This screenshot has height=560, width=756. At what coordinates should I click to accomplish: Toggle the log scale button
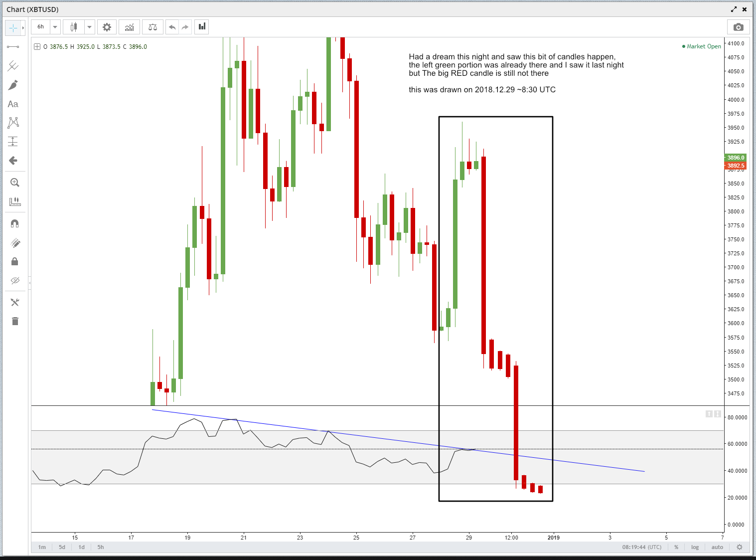[x=695, y=547]
